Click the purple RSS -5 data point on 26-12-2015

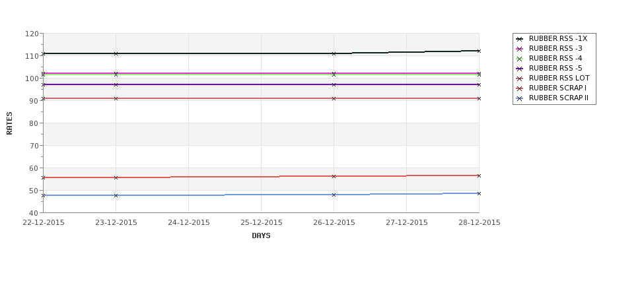click(334, 84)
